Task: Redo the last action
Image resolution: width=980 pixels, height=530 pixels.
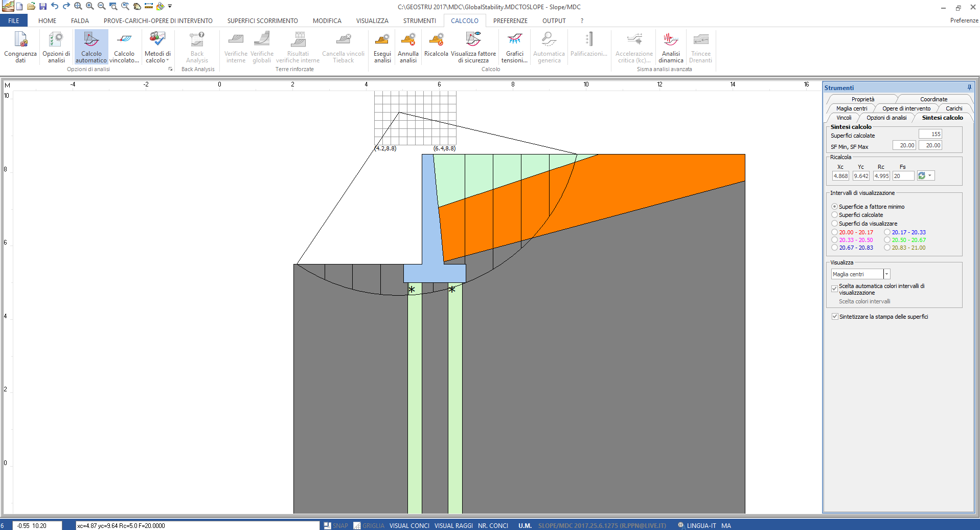Action: tap(66, 6)
